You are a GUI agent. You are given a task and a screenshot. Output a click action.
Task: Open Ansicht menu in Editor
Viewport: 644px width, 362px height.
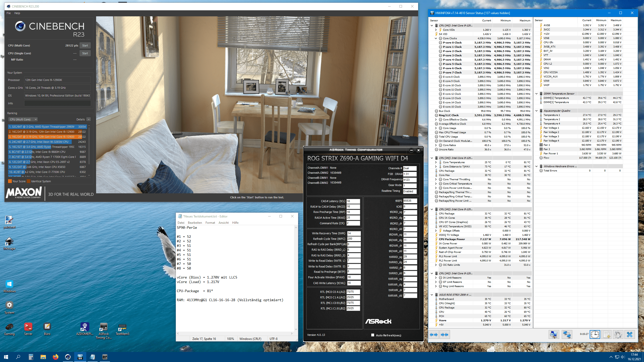click(224, 222)
